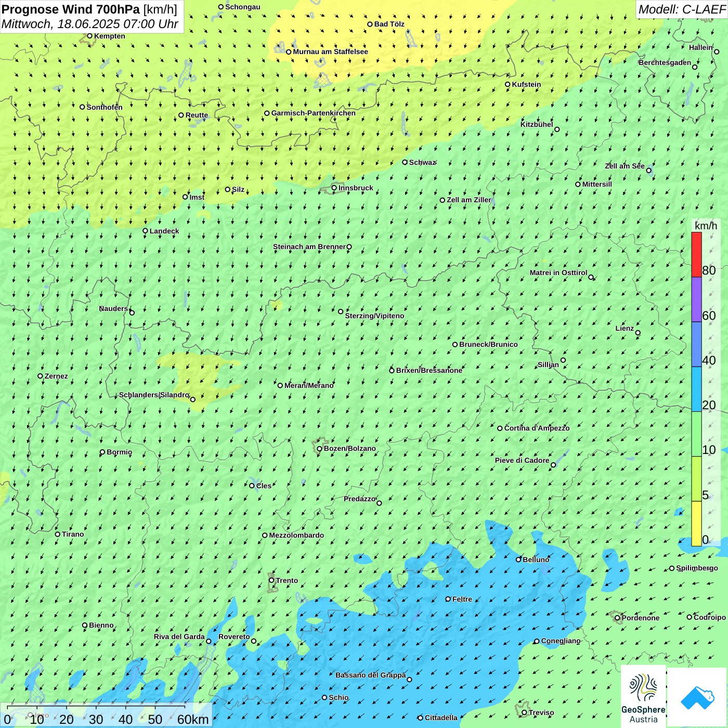Click the 'Prognose Wind 700hPa' title
The width and height of the screenshot is (728, 728).
pyautogui.click(x=71, y=9)
